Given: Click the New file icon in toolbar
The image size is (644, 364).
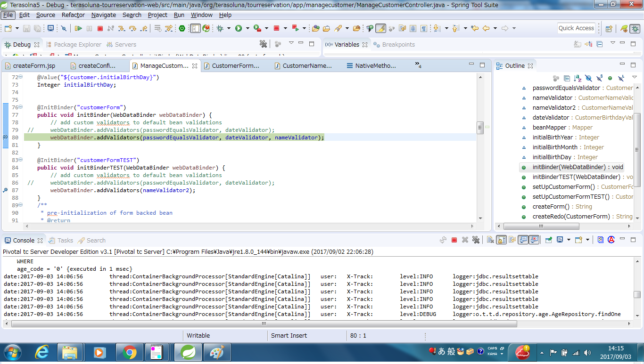Looking at the screenshot, I should [x=8, y=28].
